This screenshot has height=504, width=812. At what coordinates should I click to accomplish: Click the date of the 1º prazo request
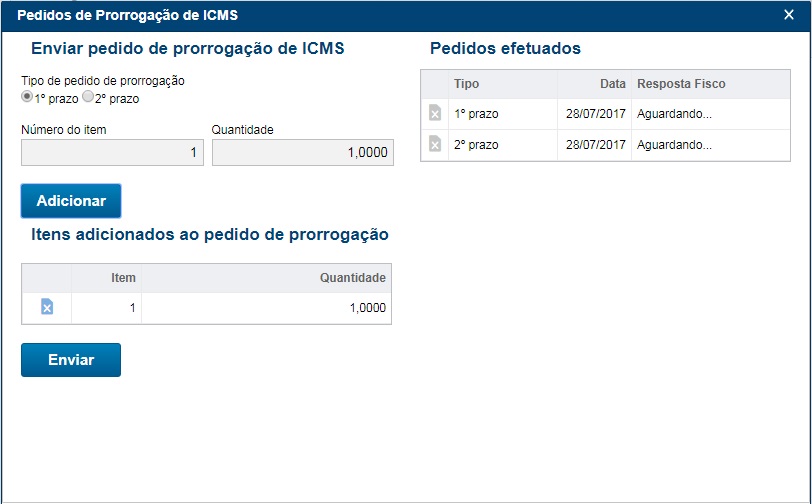(x=596, y=114)
